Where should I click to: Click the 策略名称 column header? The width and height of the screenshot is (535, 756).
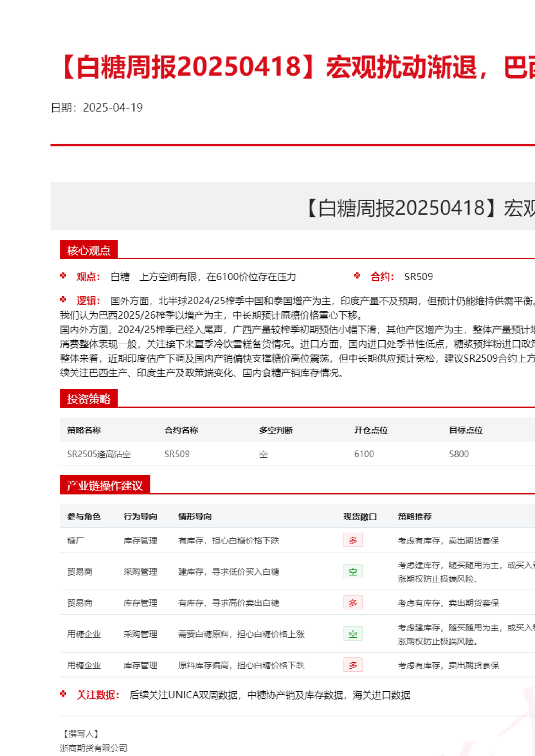(x=84, y=430)
